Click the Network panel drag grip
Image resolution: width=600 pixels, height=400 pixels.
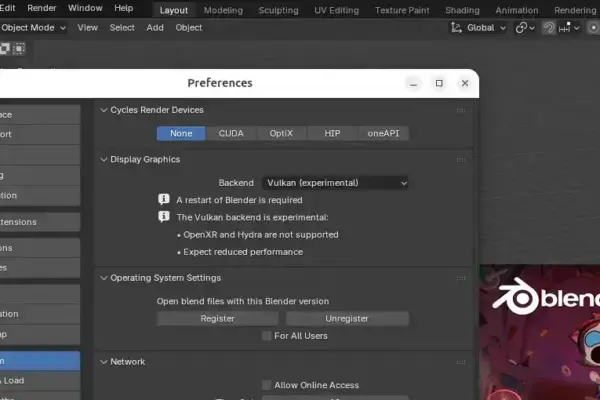click(x=461, y=362)
